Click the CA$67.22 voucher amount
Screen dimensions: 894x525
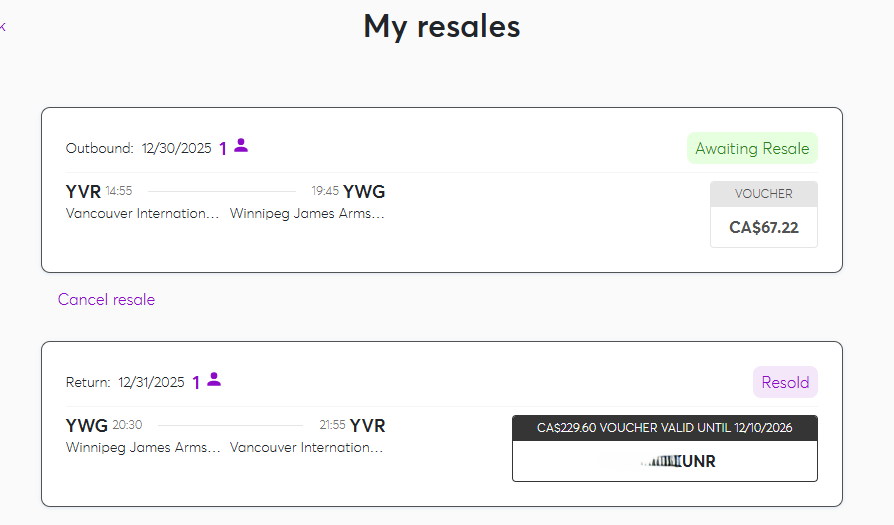coord(763,227)
